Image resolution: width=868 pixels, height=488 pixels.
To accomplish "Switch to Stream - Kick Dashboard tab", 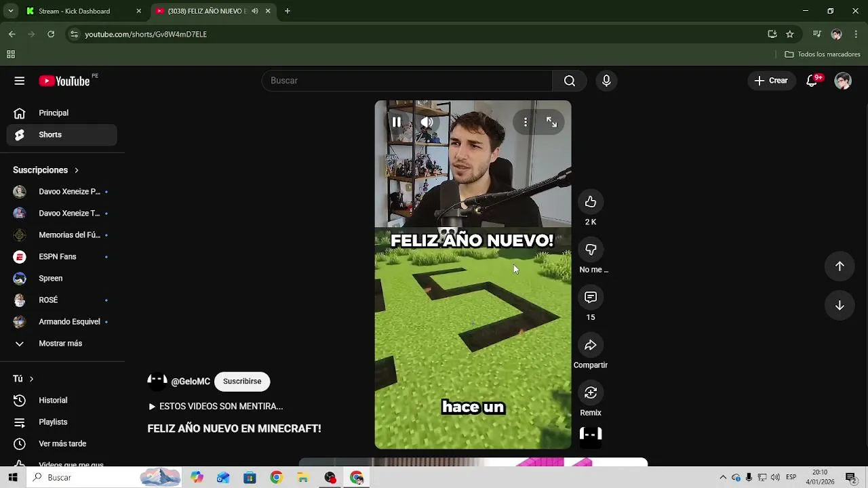I will coord(83,11).
